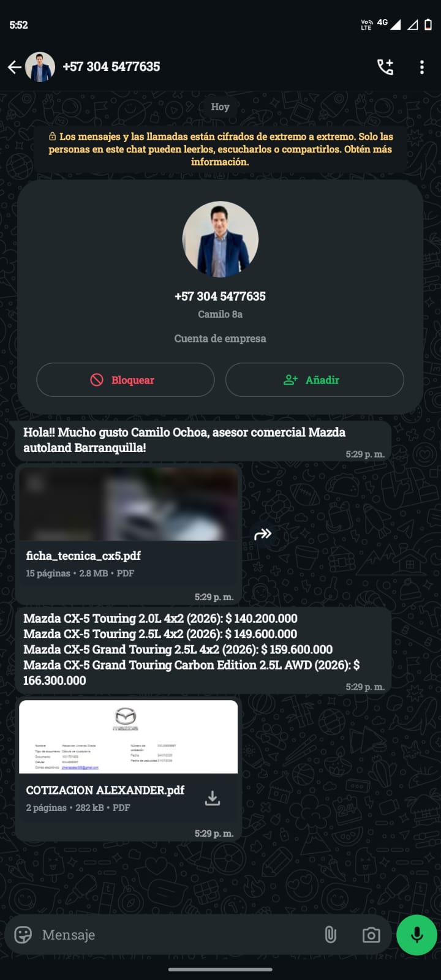Open the small profile photo in header

click(40, 67)
